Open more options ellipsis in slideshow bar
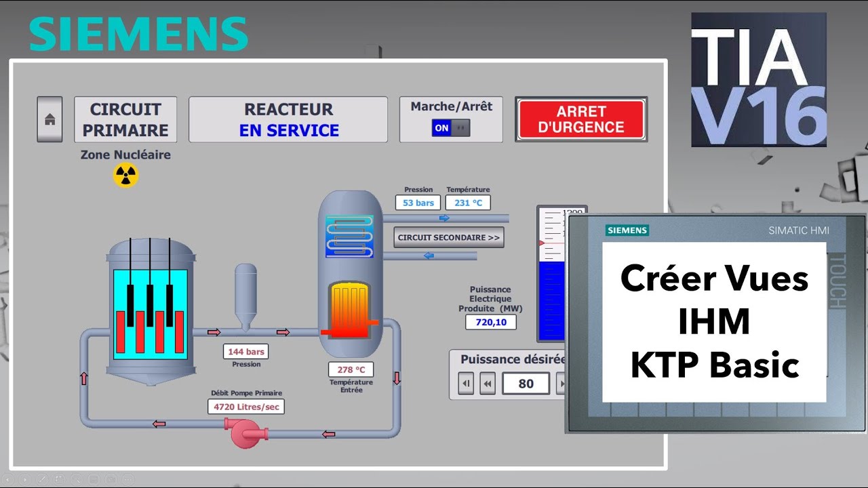Viewport: 868px width, 488px height. pos(128,479)
